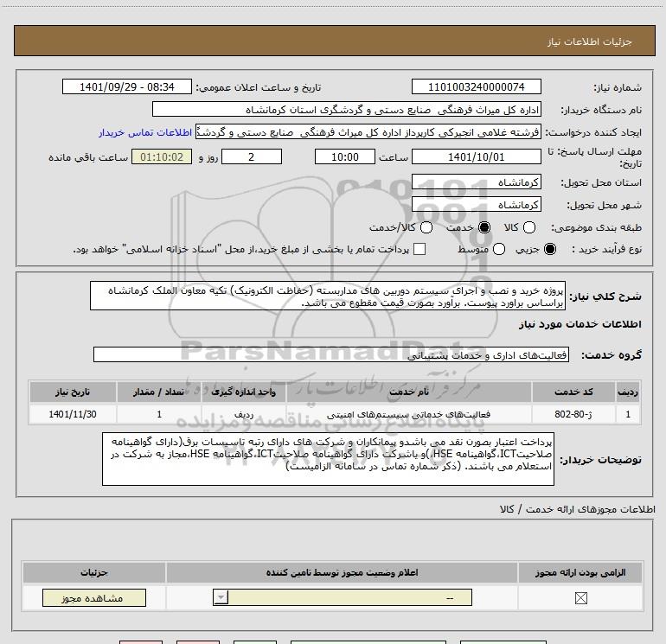Screen dimensions: 666x644
Task: Click the کد خدمت column header
Action: (573, 392)
